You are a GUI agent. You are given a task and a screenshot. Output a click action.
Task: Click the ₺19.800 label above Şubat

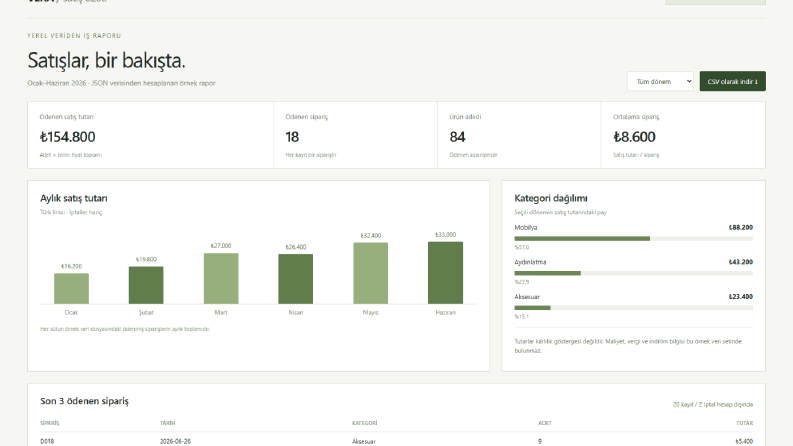[146, 259]
